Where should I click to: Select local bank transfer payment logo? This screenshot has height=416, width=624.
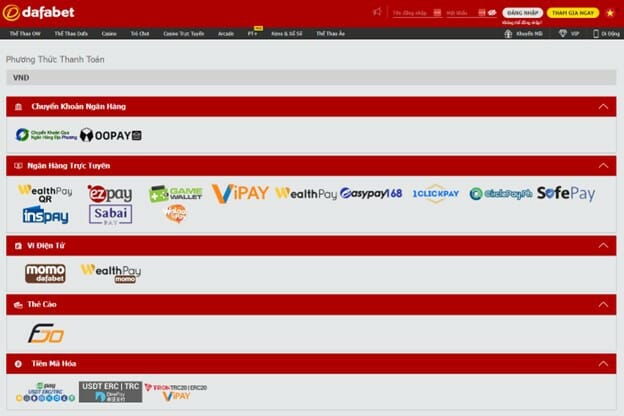[x=46, y=135]
